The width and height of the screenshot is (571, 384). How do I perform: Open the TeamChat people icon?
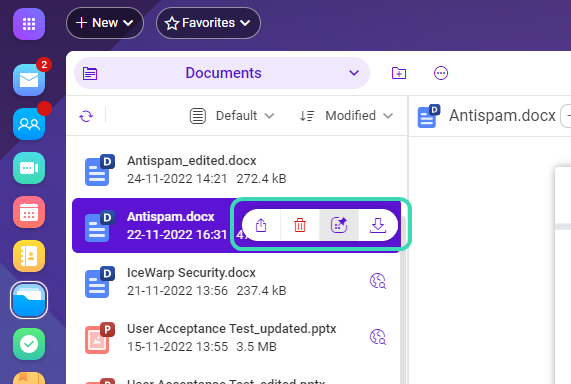(x=29, y=124)
